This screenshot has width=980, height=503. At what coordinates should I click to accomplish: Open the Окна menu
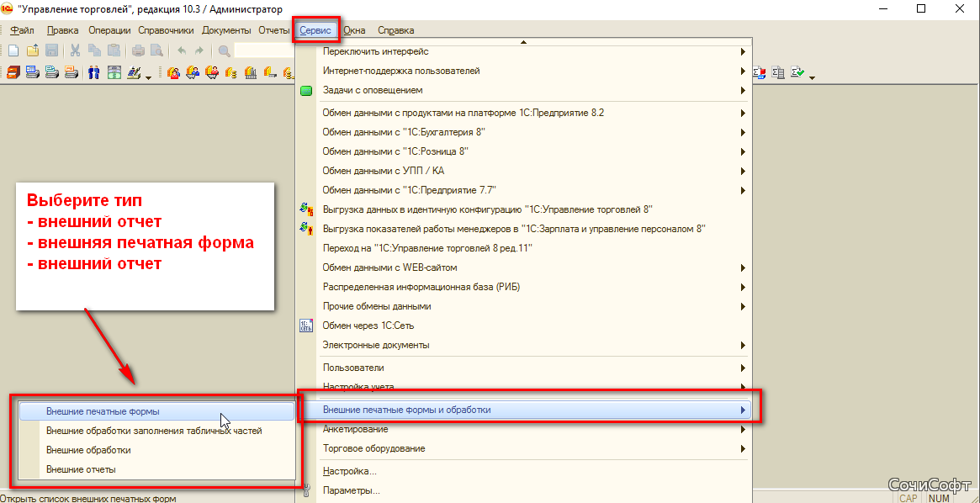[x=354, y=30]
